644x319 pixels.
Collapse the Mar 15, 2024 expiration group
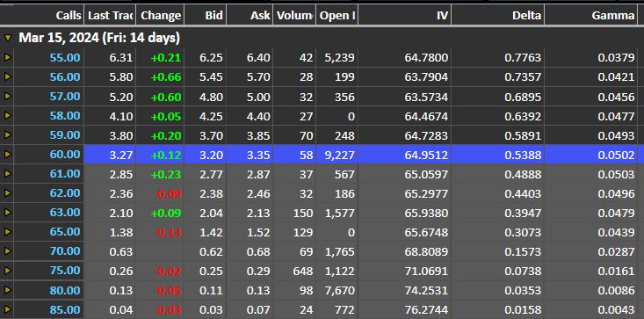point(7,38)
